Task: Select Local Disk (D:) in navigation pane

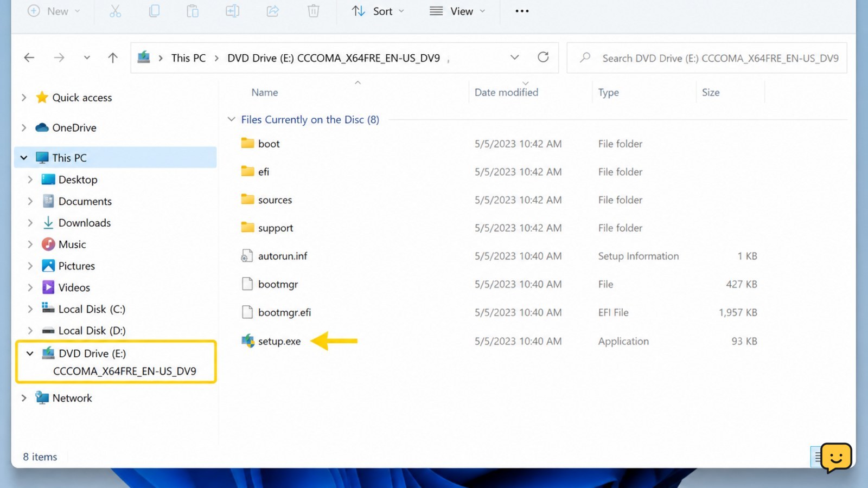Action: [92, 331]
